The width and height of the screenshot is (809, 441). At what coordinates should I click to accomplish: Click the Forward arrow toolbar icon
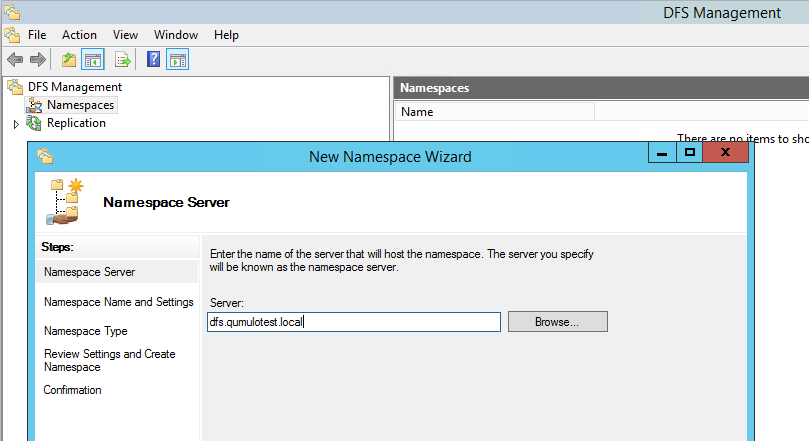click(x=37, y=60)
